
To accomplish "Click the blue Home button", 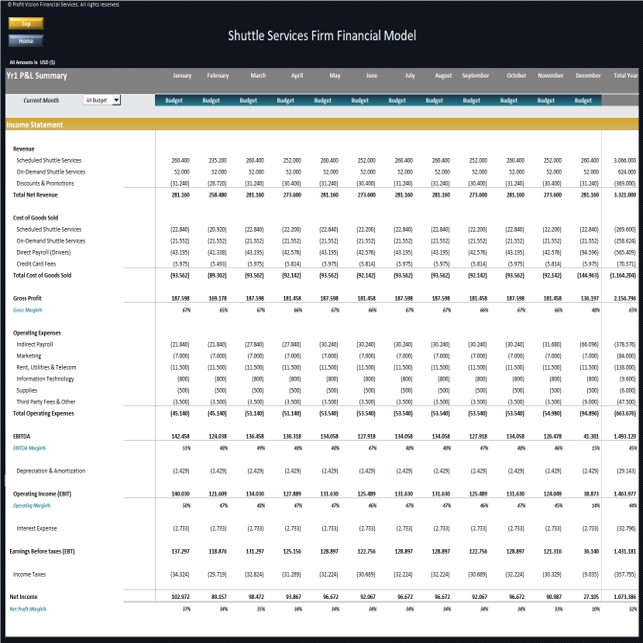I will (x=26, y=41).
